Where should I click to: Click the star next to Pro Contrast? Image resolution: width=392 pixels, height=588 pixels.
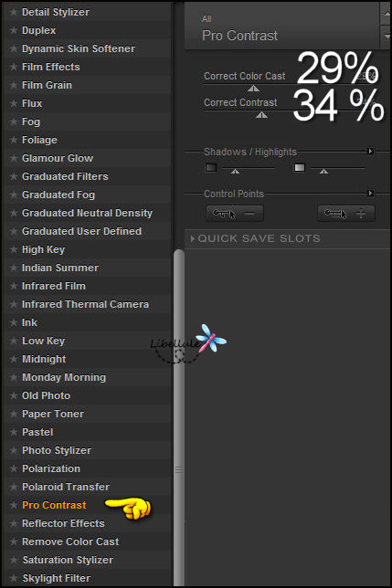[14, 505]
